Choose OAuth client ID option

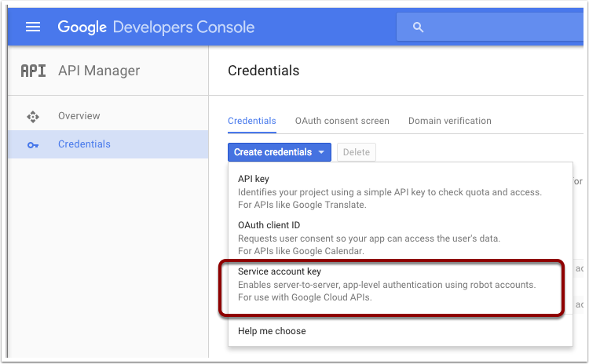[x=401, y=238]
